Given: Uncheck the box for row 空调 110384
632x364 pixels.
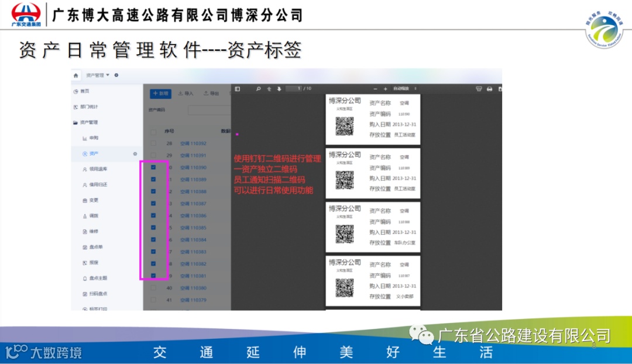Looking at the screenshot, I should click(x=153, y=239).
